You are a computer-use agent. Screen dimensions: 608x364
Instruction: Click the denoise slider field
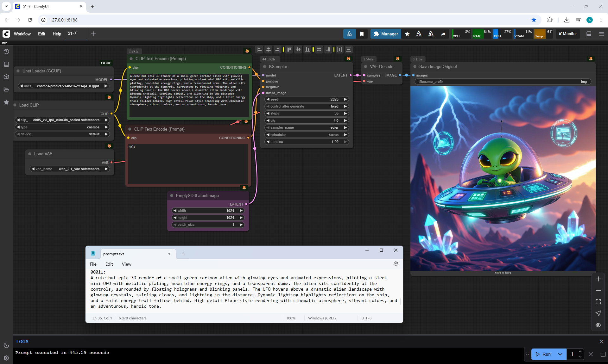click(x=307, y=142)
